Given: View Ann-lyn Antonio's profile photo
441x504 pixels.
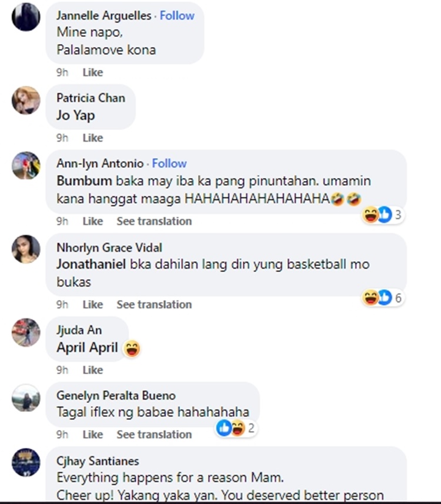Looking at the screenshot, I should pos(26,166).
